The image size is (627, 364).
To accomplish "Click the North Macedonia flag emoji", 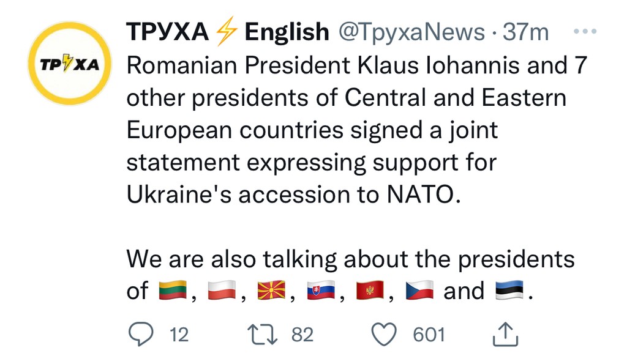I will (271, 291).
